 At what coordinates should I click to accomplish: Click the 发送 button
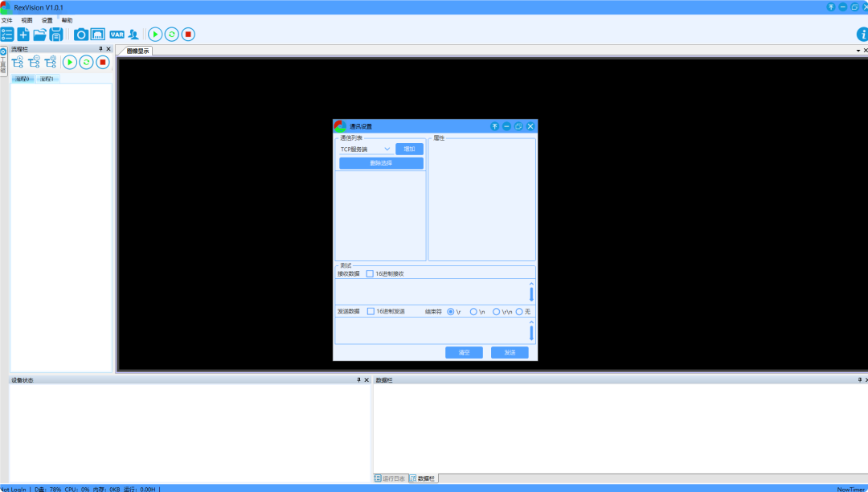[x=510, y=353]
